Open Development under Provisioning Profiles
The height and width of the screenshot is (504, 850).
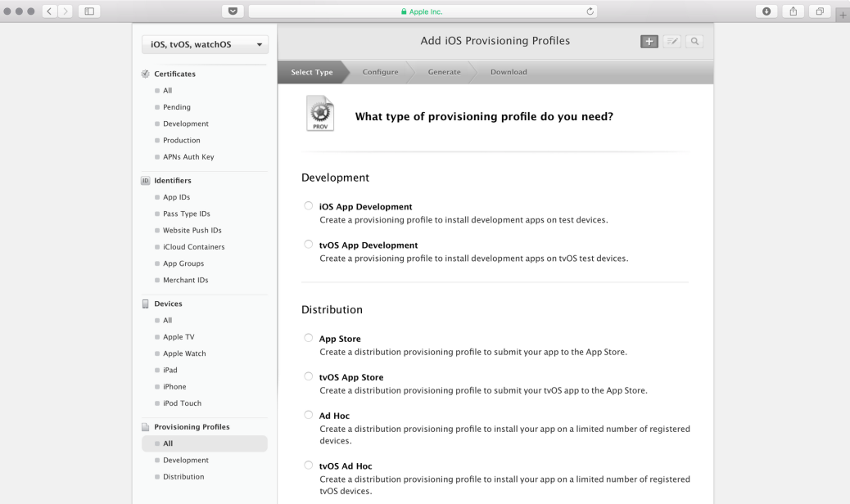(186, 460)
